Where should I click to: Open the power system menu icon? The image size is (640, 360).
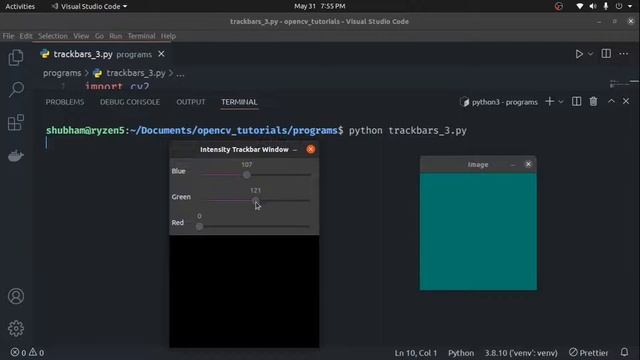tap(619, 6)
